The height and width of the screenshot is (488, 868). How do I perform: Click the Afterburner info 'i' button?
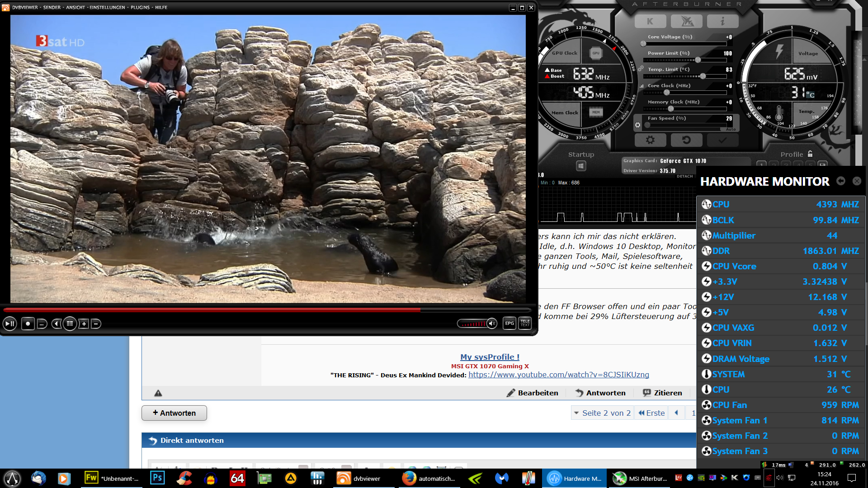[722, 21]
